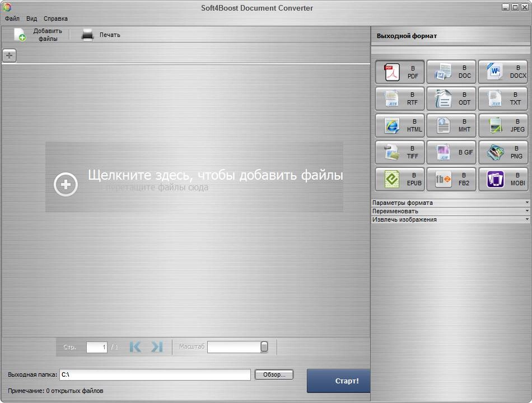
Task: Pick the To HTML output format
Action: pyautogui.click(x=400, y=125)
